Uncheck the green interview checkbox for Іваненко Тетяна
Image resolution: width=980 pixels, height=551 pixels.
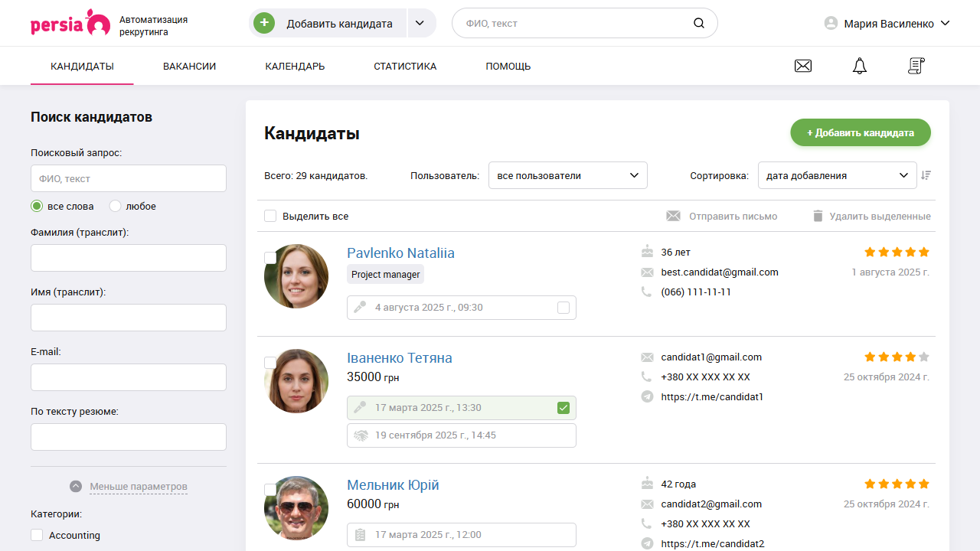click(563, 407)
